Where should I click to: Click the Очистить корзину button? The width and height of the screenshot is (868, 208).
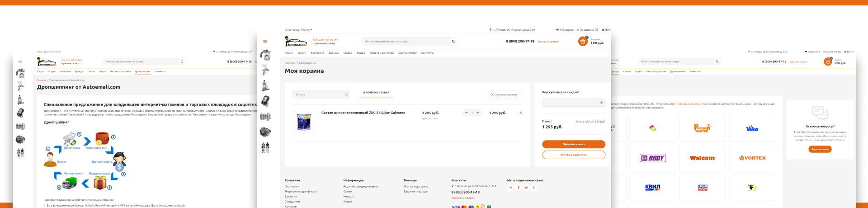(505, 95)
